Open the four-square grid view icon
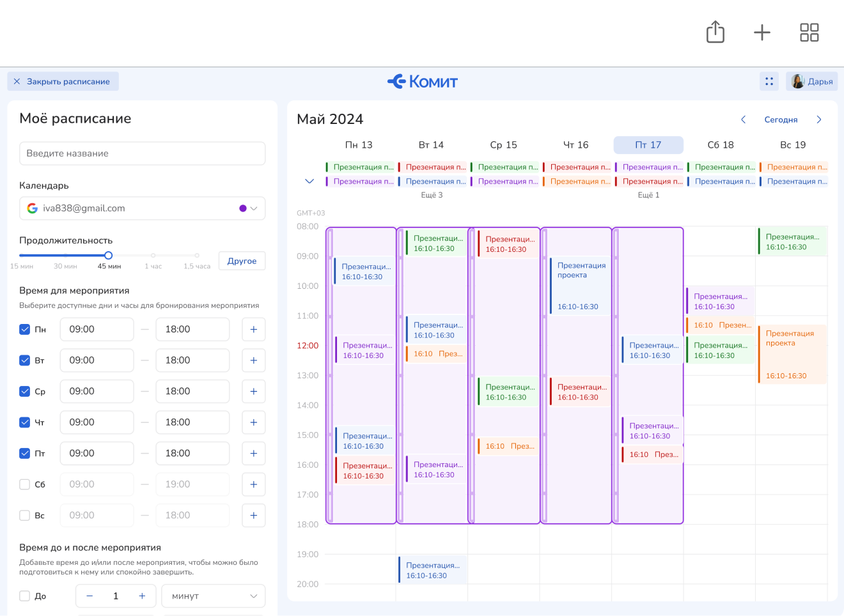 (x=809, y=33)
